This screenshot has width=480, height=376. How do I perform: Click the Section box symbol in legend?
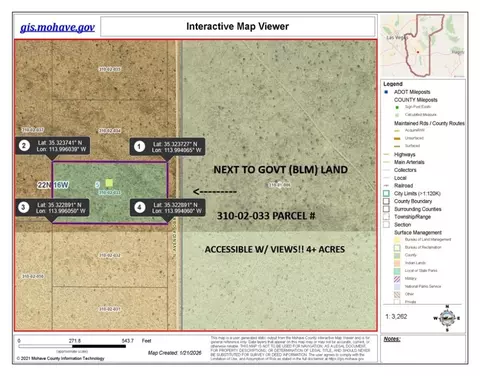[x=386, y=225]
